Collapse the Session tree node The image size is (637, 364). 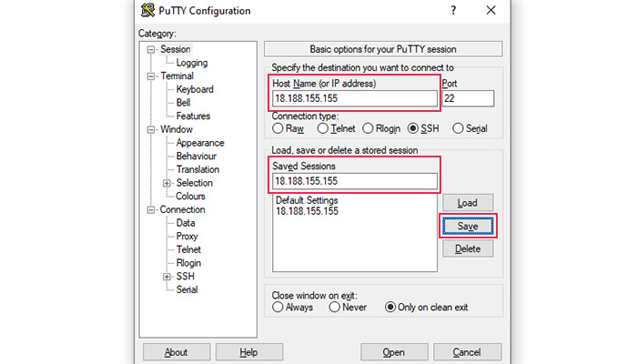pyautogui.click(x=151, y=49)
